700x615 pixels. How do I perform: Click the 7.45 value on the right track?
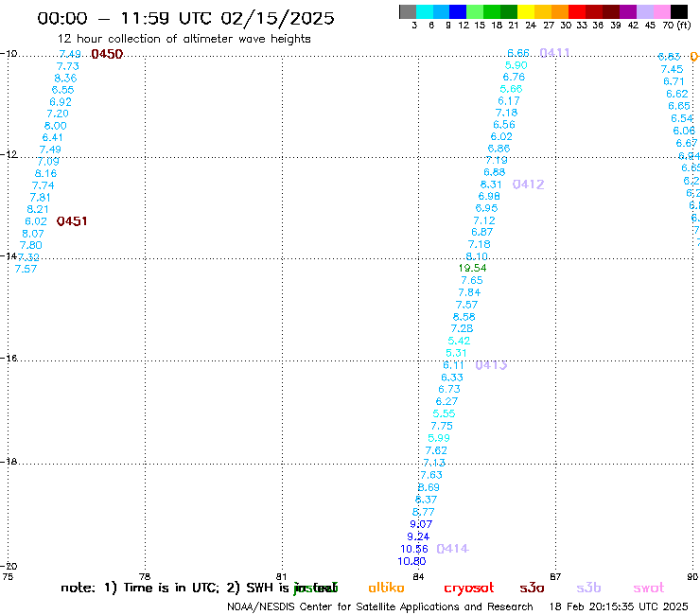pyautogui.click(x=672, y=69)
